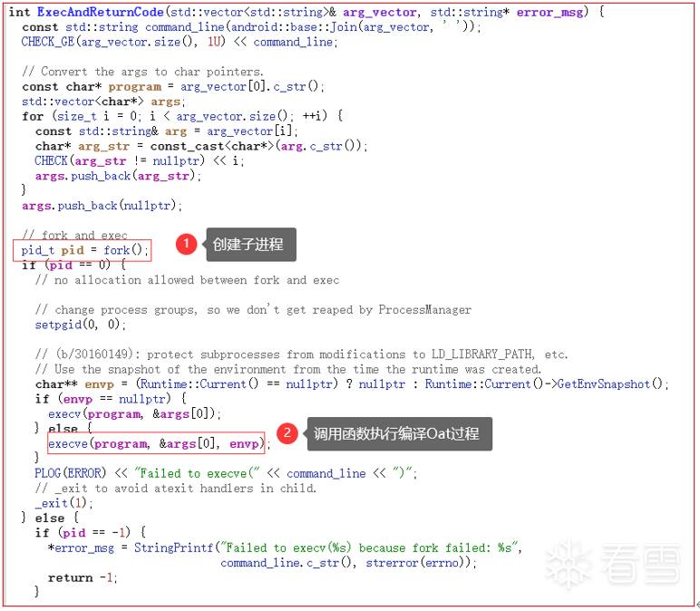The height and width of the screenshot is (611, 700).
Task: Click the PLOG(ERROR) statement
Action: click(x=226, y=473)
